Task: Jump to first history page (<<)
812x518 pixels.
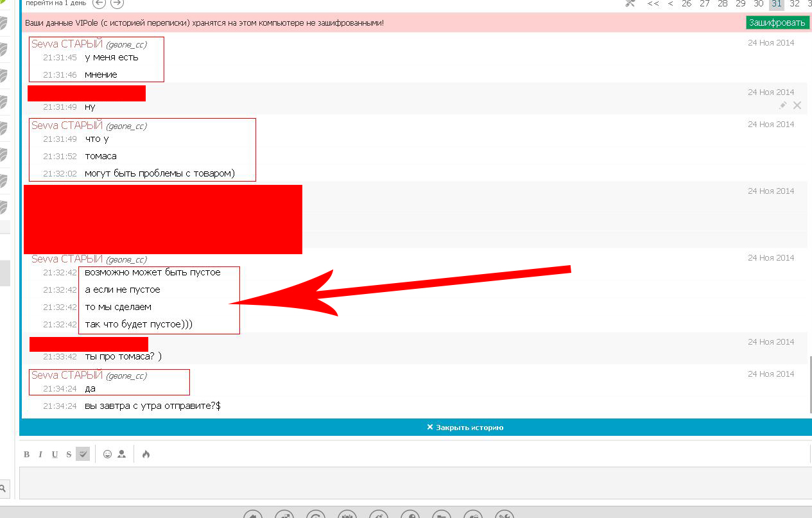Action: point(653,4)
